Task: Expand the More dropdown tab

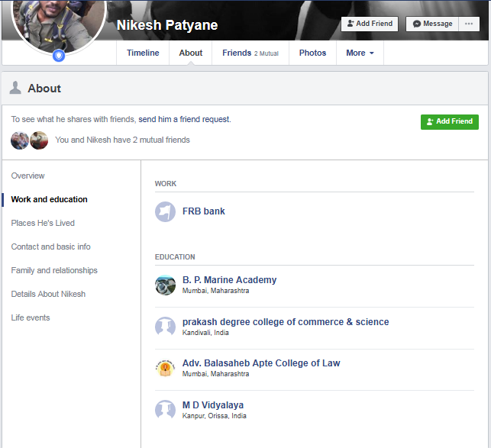Action: (360, 53)
